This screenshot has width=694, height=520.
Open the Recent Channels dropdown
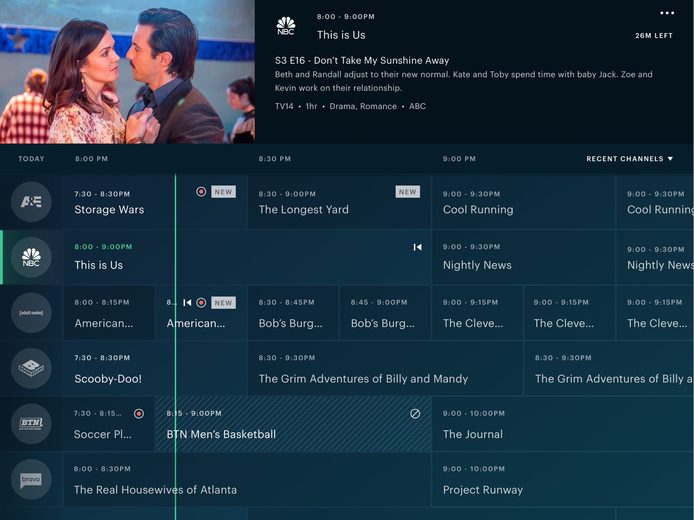click(x=629, y=158)
